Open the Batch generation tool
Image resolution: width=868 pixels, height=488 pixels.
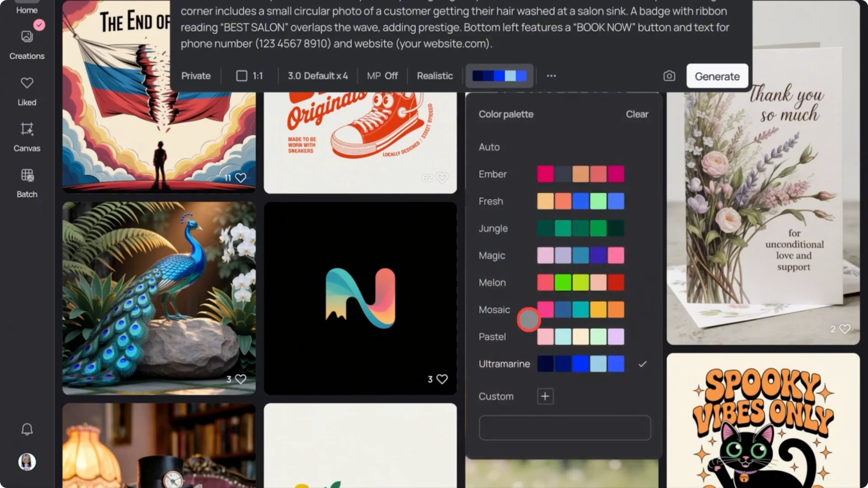(x=27, y=183)
